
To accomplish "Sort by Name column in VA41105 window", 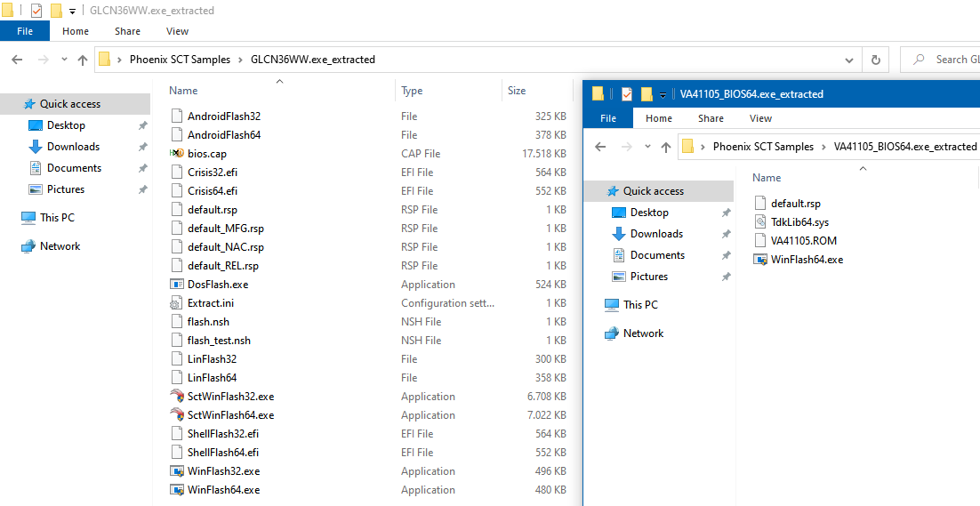I will (767, 178).
